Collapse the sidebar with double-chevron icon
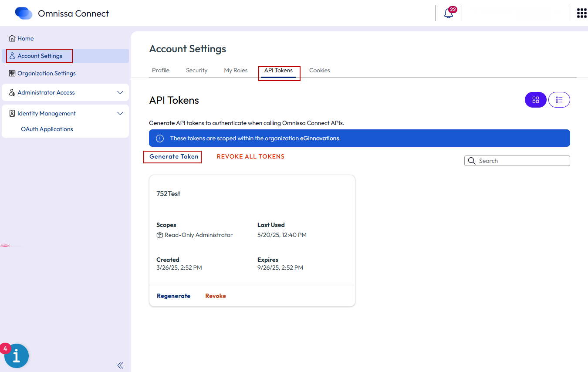Image resolution: width=588 pixels, height=372 pixels. 120,365
